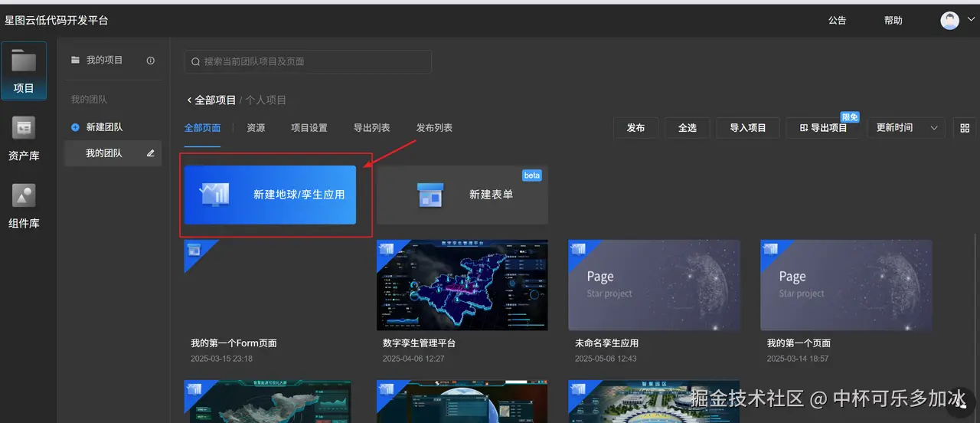The height and width of the screenshot is (423, 980).
Task: Click the user avatar icon
Action: click(x=949, y=21)
